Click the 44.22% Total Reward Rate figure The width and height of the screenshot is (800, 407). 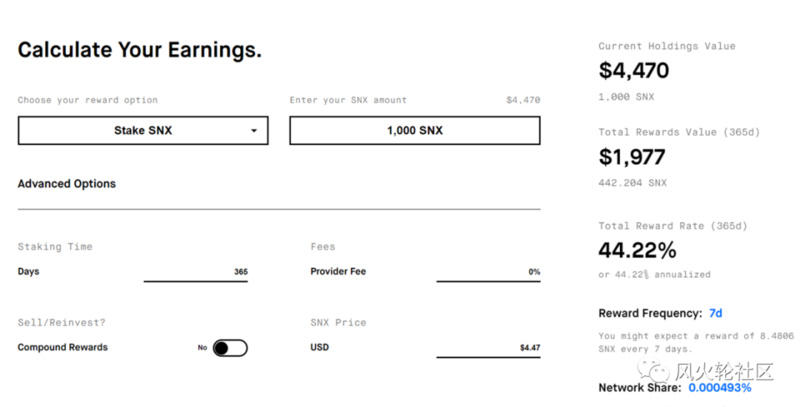pos(637,249)
